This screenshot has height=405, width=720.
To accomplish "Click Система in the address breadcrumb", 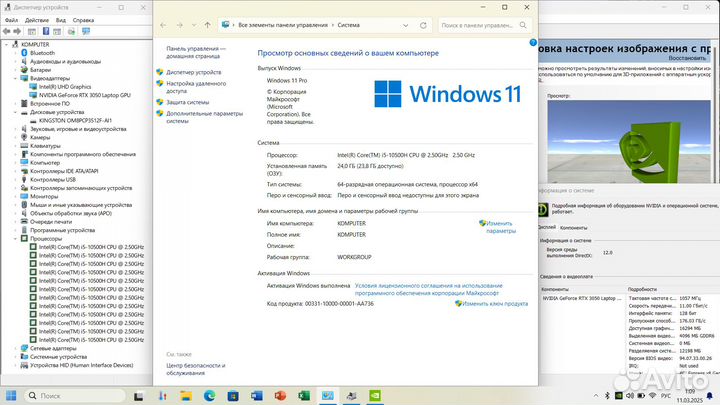I will coord(349,25).
